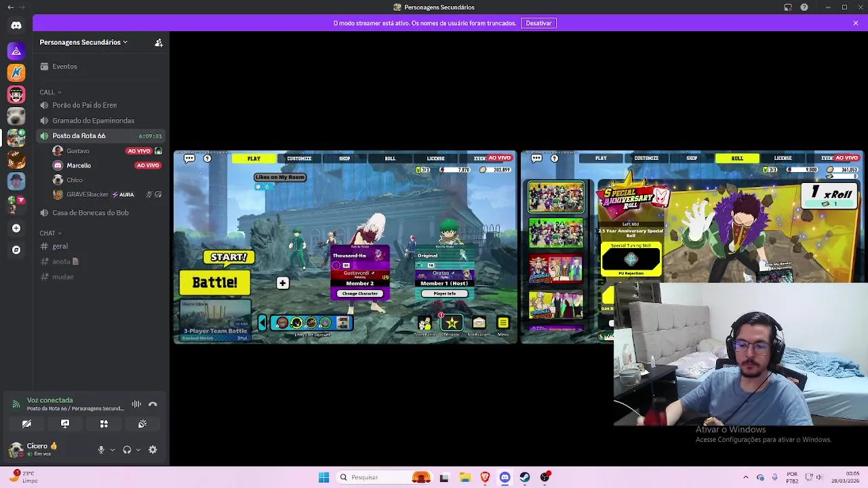Viewport: 868px width, 488px height.
Task: Select Chico in the voice channel list
Action: point(107,180)
